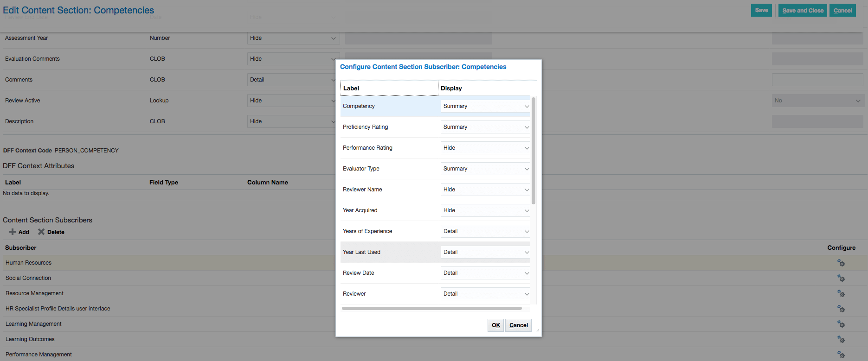Image resolution: width=868 pixels, height=361 pixels.
Task: Select the Competency row label in dialog
Action: (x=359, y=106)
